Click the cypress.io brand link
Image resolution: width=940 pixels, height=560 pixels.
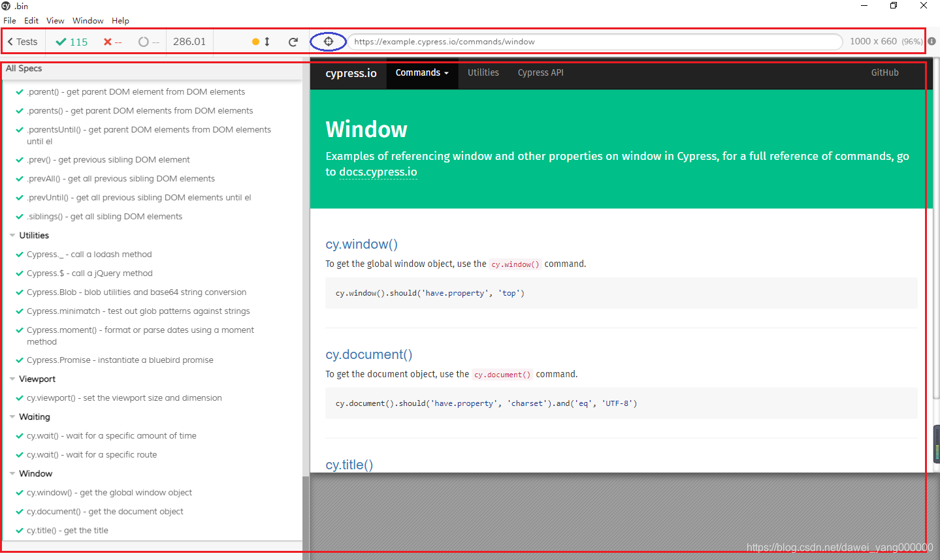pyautogui.click(x=351, y=73)
